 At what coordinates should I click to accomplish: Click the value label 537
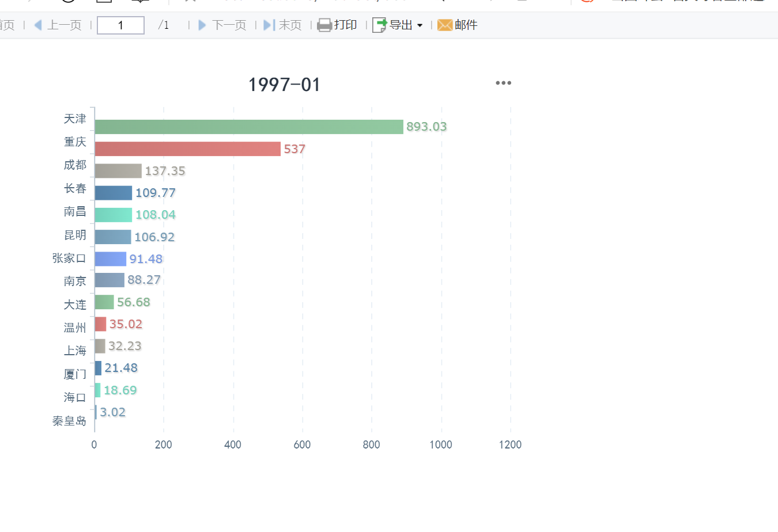coord(294,149)
